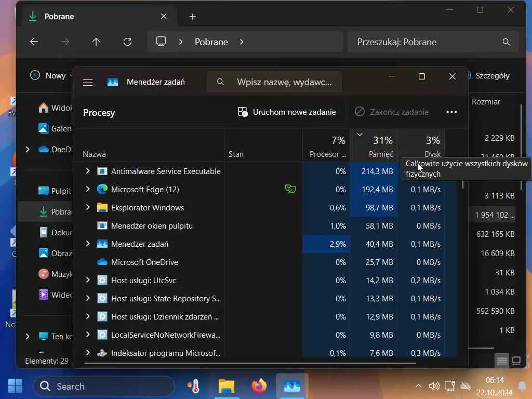Viewport: 532px width, 399px height.
Task: Click the Task Manager search field
Action: pos(274,82)
